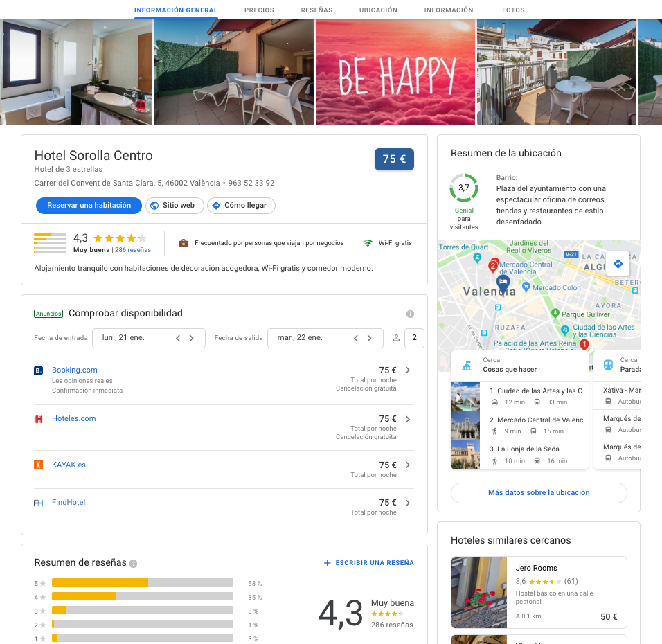Open the guest count selector
662x644 pixels.
click(x=413, y=338)
